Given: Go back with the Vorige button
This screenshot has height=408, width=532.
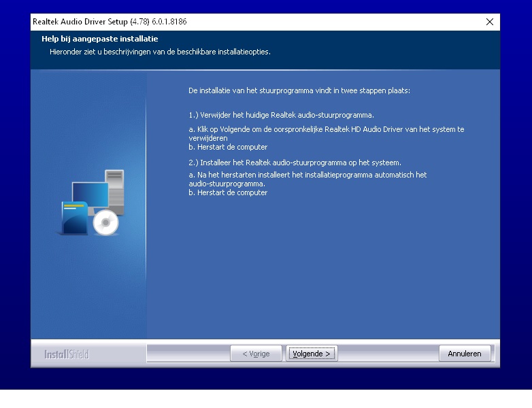Looking at the screenshot, I should point(256,354).
